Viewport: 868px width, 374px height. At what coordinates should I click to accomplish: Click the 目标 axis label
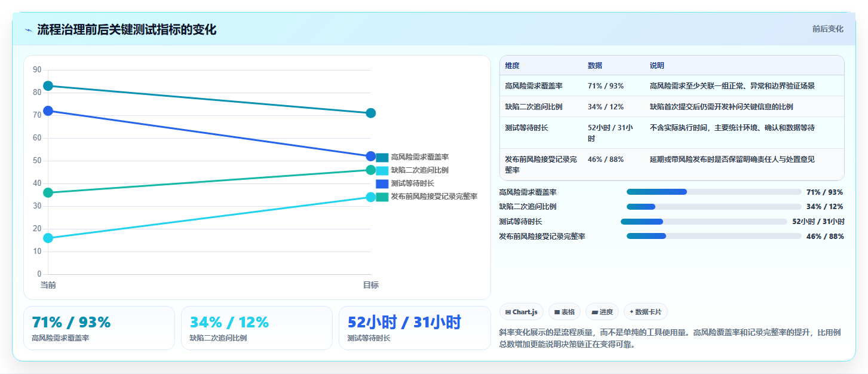point(370,285)
